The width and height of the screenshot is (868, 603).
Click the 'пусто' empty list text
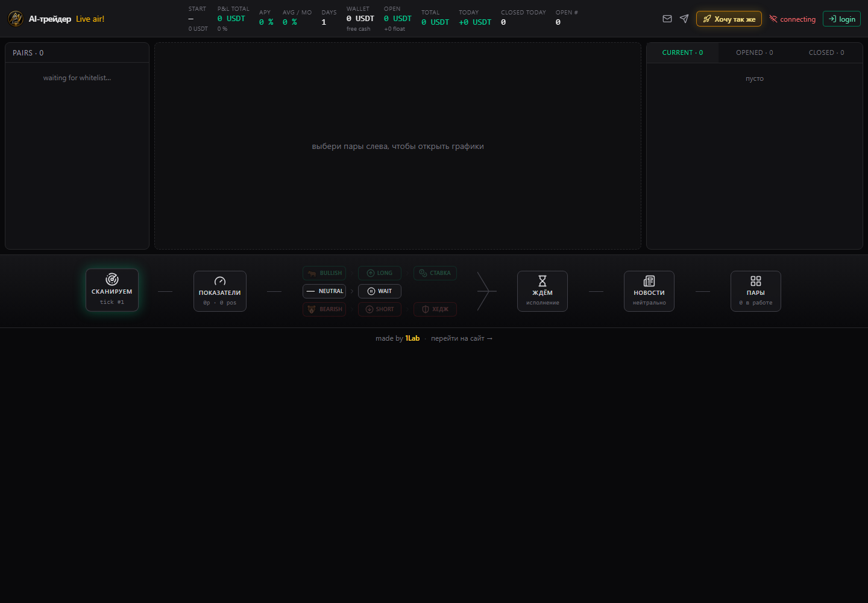pyautogui.click(x=755, y=78)
